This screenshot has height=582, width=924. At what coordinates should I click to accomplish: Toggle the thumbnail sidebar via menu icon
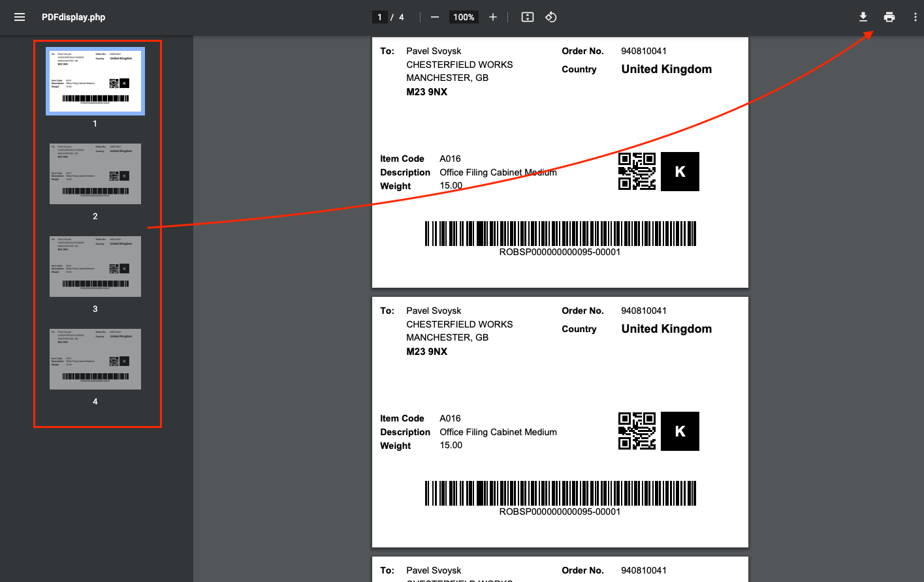click(19, 17)
